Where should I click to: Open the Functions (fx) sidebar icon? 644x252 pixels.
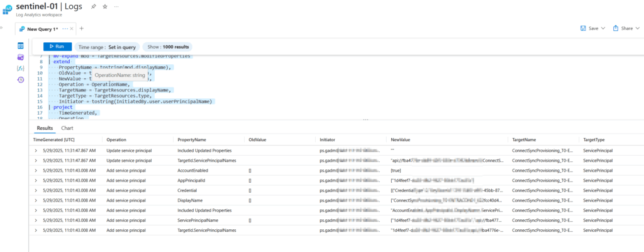21,68
